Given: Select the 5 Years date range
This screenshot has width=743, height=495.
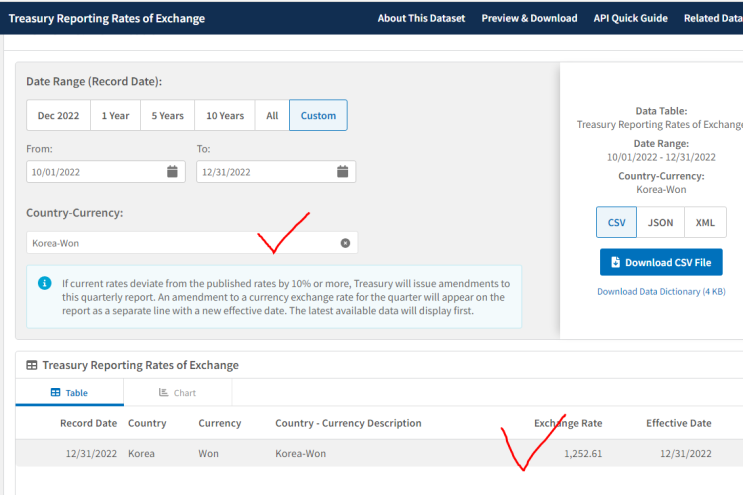Looking at the screenshot, I should click(x=167, y=116).
